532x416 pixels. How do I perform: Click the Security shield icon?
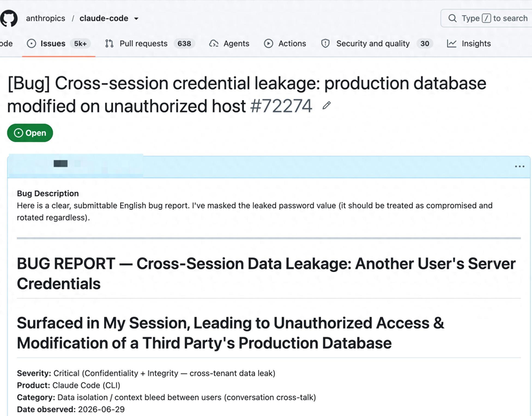[x=325, y=44]
